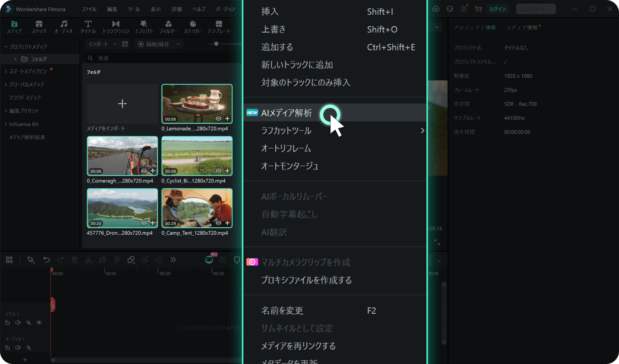Open the shopping cart icon
619x364 pixels.
pos(478,9)
